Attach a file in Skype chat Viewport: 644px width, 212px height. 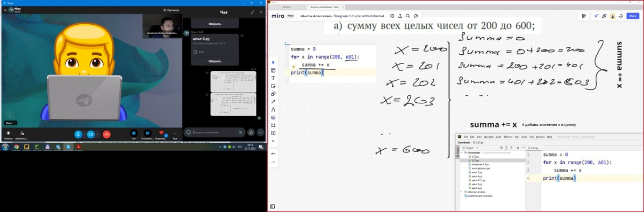251,132
